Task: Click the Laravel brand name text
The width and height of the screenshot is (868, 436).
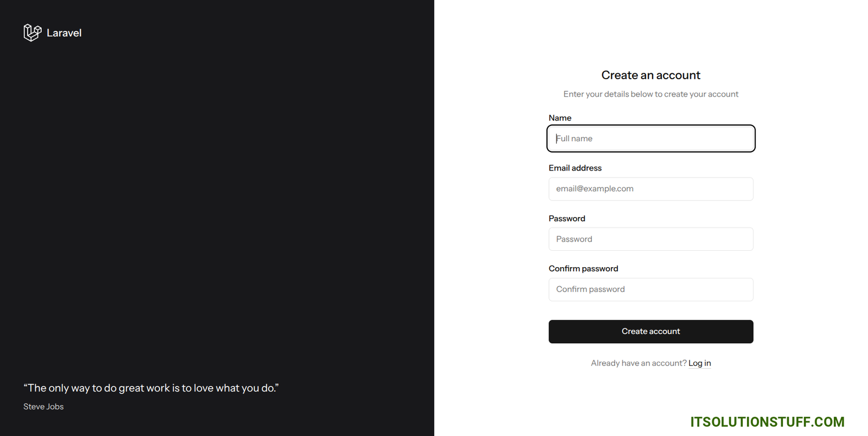Action: (x=64, y=33)
